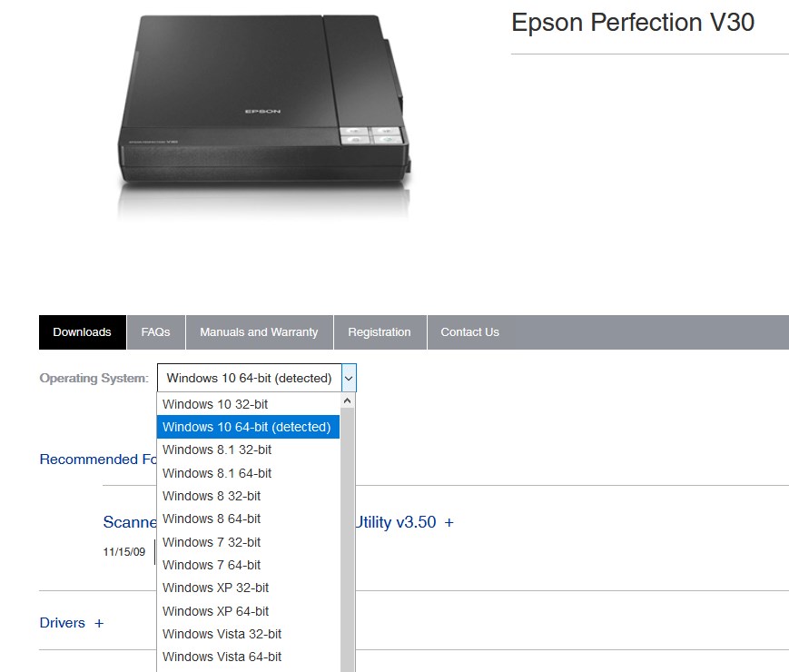
Task: Expand the Utility v3.50 plus icon
Action: click(x=449, y=523)
